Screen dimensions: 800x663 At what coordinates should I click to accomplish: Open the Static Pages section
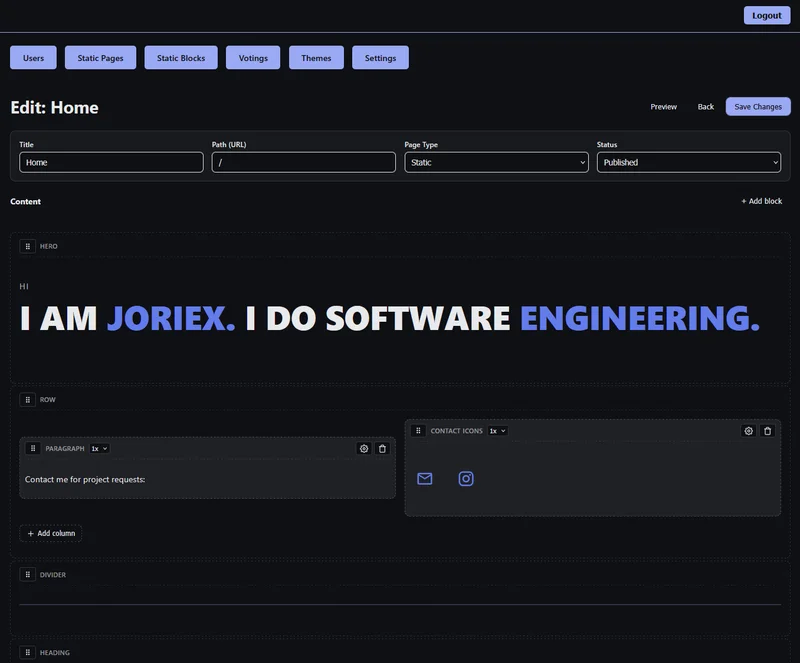101,58
